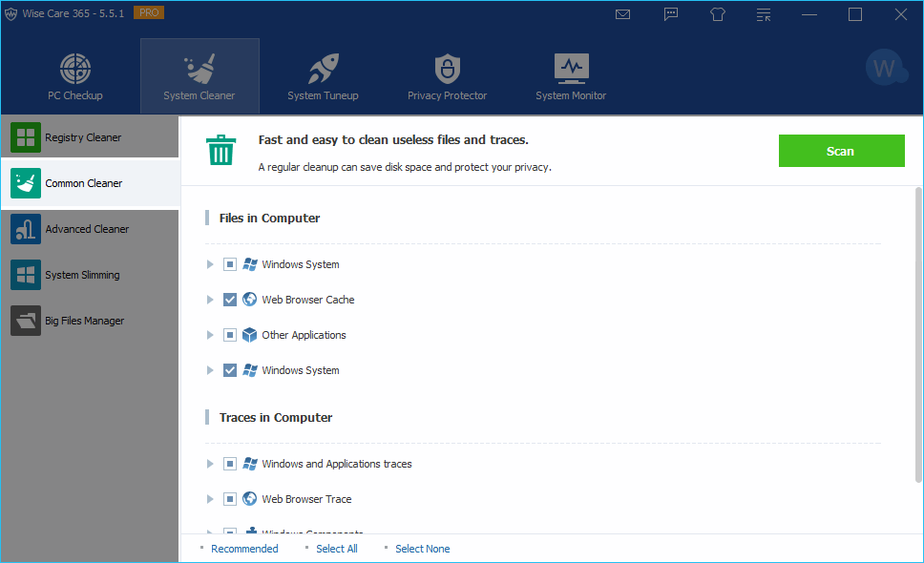924x563 pixels.
Task: Open the round W user avatar
Action: [884, 68]
